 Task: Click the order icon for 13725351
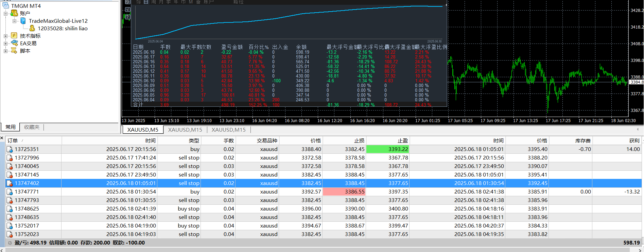tap(10, 149)
